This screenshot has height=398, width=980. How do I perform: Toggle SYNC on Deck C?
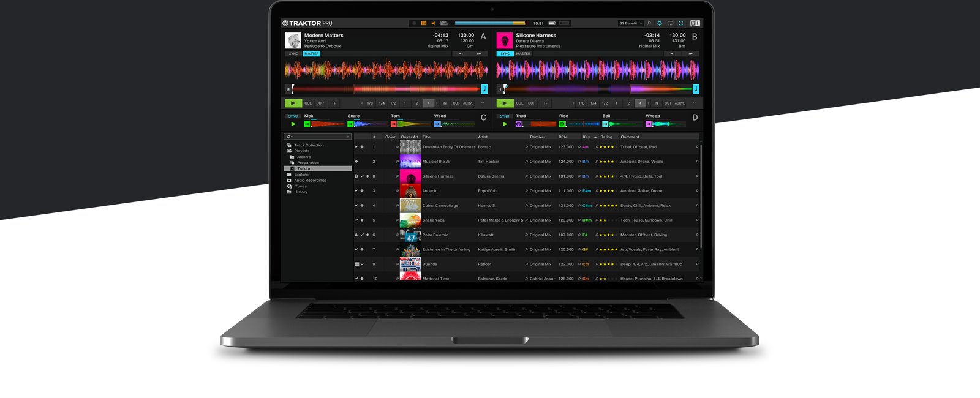click(293, 116)
